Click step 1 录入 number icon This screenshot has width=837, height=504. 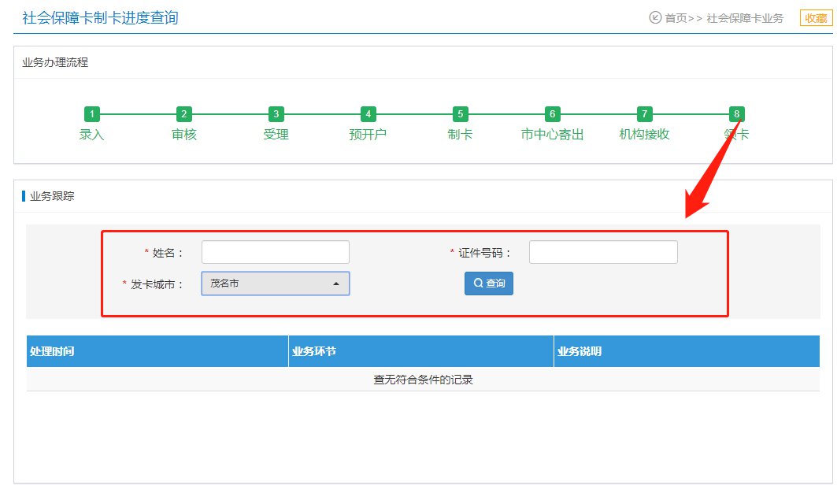tap(92, 113)
